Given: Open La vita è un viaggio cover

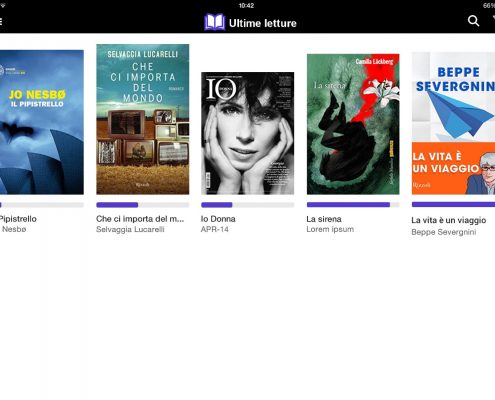Looking at the screenshot, I should pyautogui.click(x=453, y=123).
